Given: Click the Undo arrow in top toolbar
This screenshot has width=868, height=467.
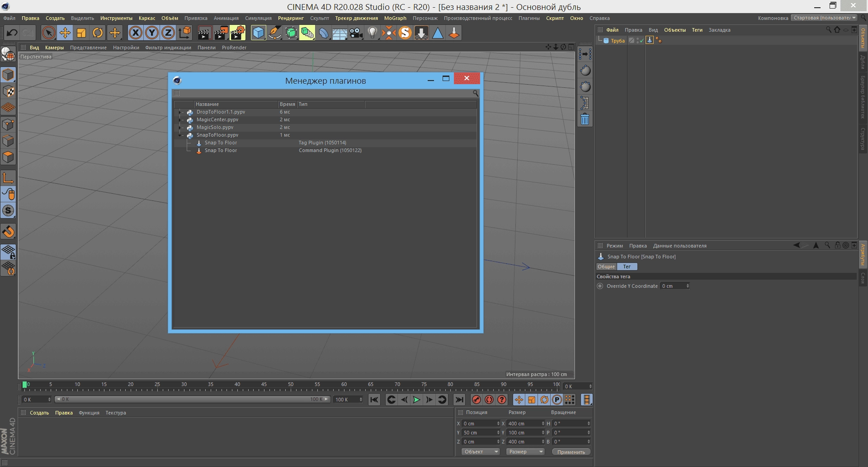Looking at the screenshot, I should 12,33.
